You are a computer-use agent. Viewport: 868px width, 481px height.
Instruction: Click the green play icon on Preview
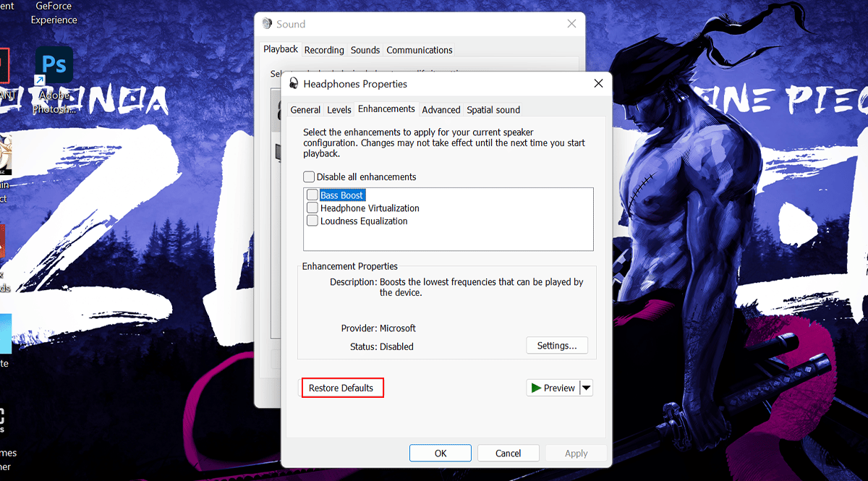coord(536,388)
